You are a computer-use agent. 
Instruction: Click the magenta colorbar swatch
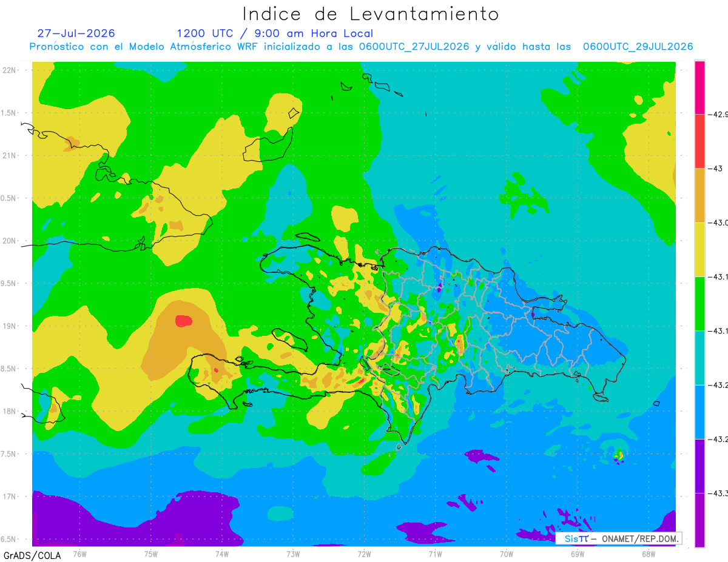[x=699, y=87]
